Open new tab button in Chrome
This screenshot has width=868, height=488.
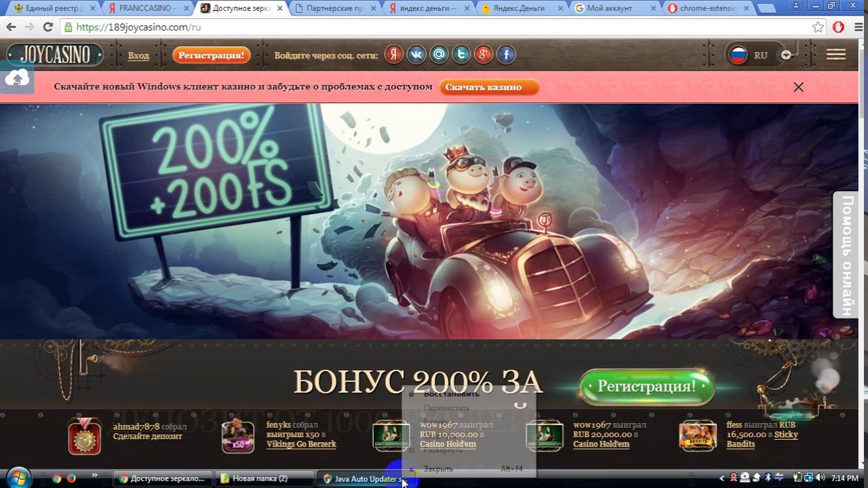[767, 9]
